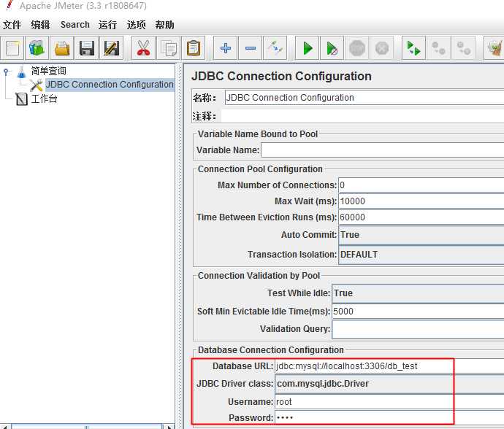Click the greyed Stop icon

coord(356,48)
